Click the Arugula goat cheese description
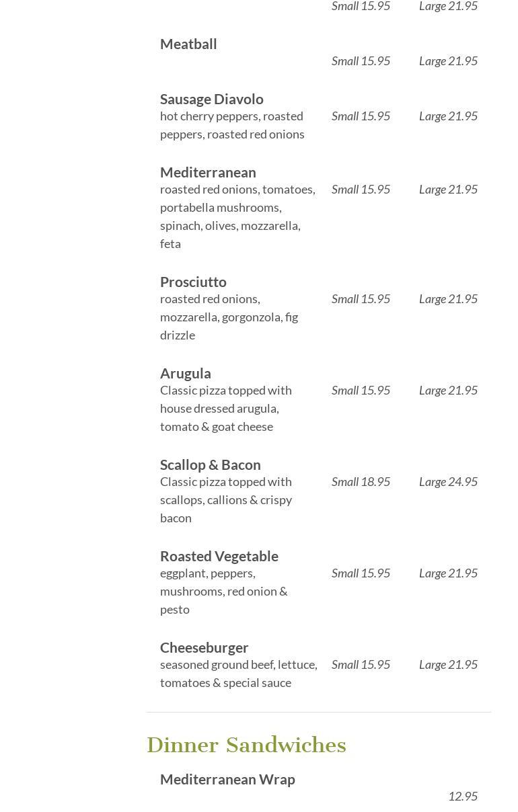This screenshot has height=812, width=518. 226,408
